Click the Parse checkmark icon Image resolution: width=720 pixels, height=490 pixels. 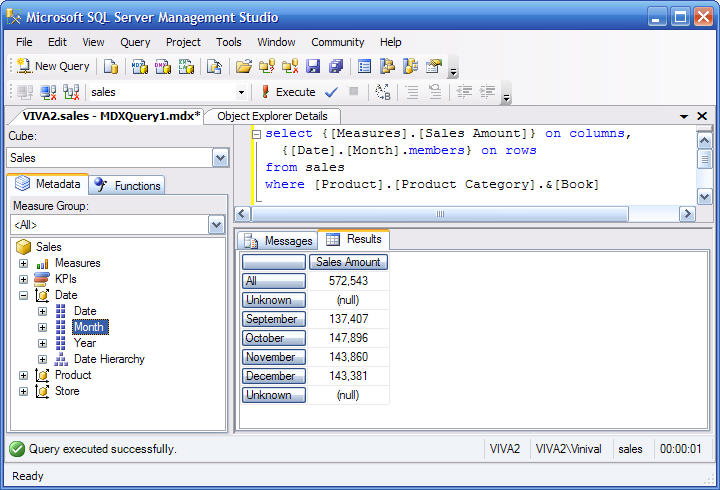coord(331,92)
